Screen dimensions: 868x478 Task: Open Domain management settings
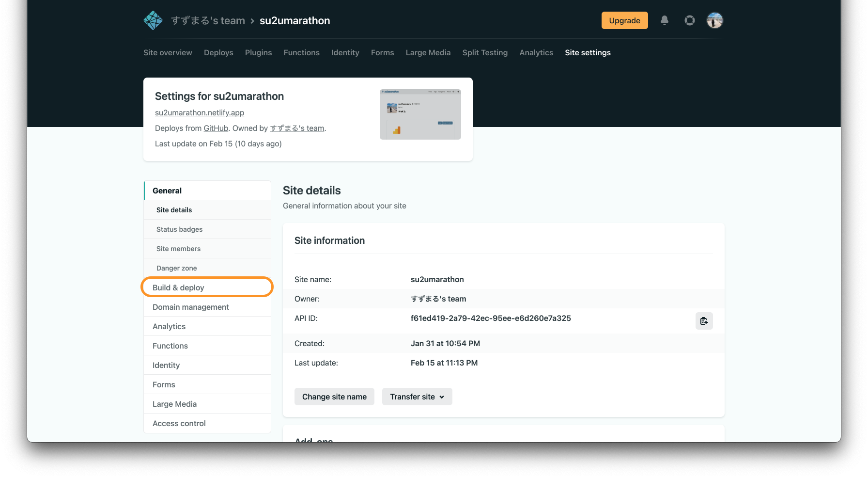[207, 307]
